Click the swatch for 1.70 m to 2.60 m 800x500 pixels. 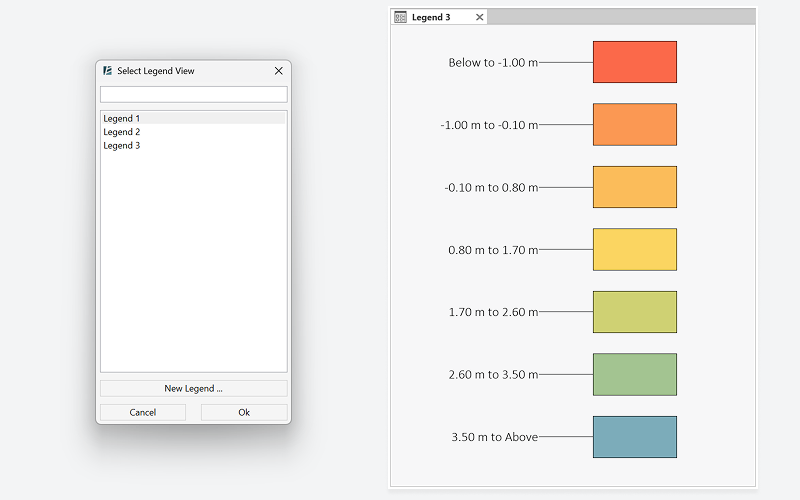635,312
